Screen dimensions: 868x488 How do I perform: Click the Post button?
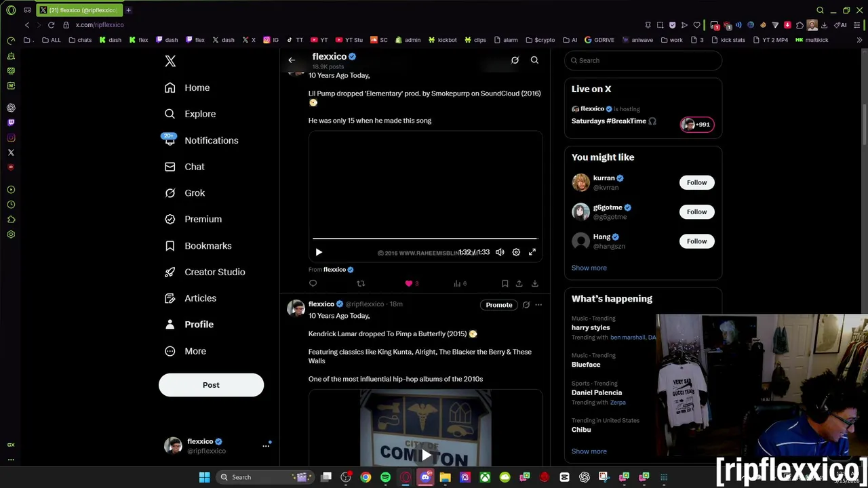point(211,385)
